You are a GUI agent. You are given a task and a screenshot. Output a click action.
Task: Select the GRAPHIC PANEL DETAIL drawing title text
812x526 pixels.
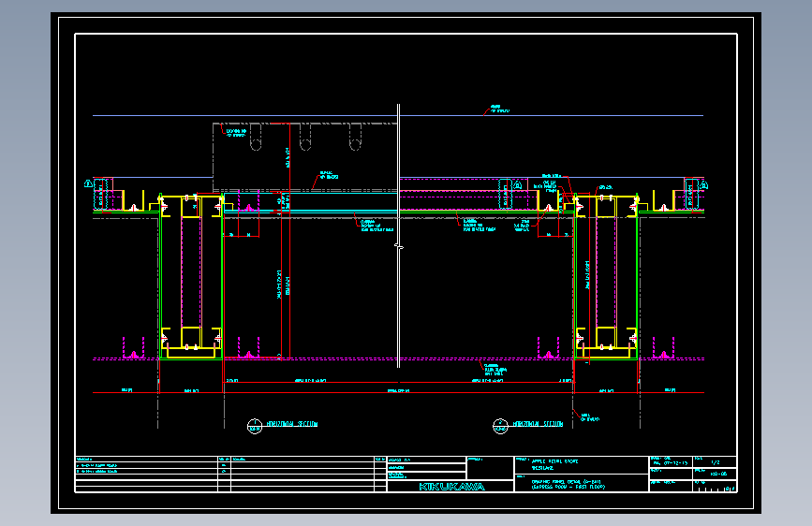click(x=566, y=481)
